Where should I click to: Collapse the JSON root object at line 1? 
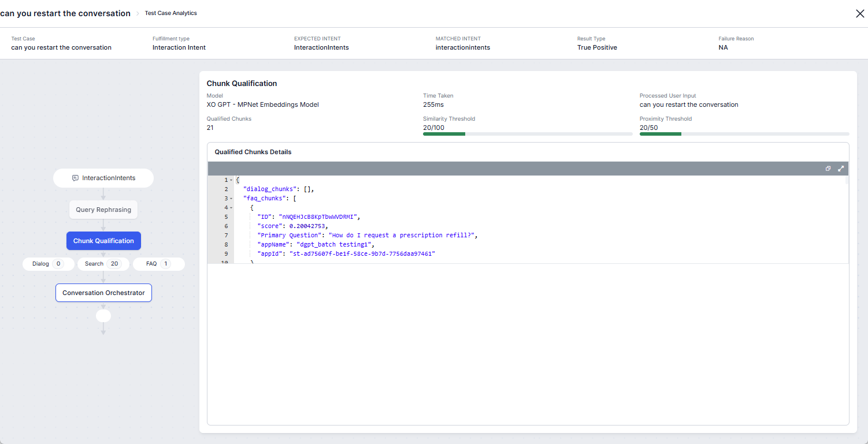[x=231, y=180]
